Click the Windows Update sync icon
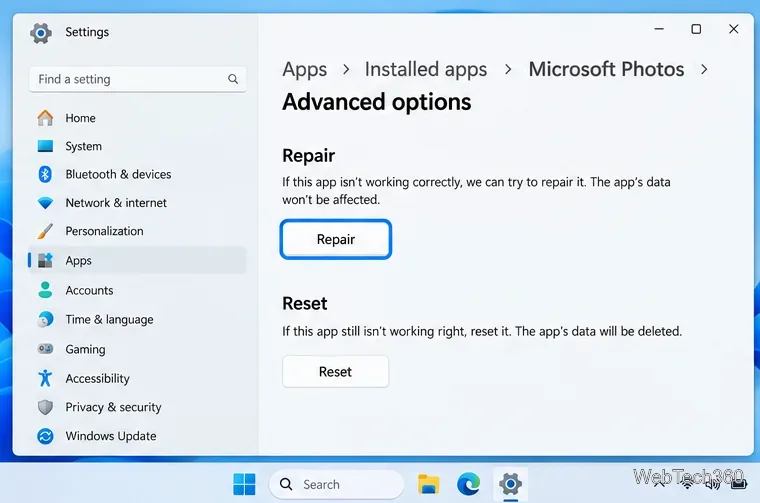Image resolution: width=760 pixels, height=503 pixels. tap(45, 436)
